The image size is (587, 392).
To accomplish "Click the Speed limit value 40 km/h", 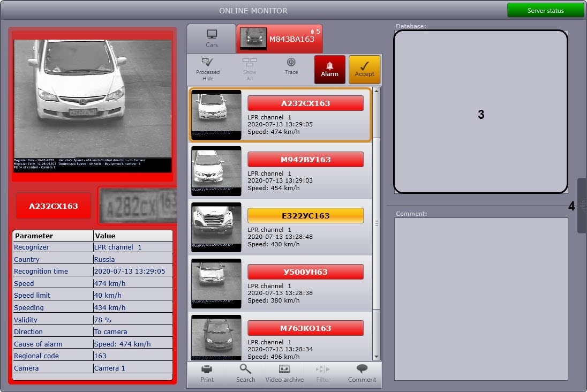I will click(108, 296).
